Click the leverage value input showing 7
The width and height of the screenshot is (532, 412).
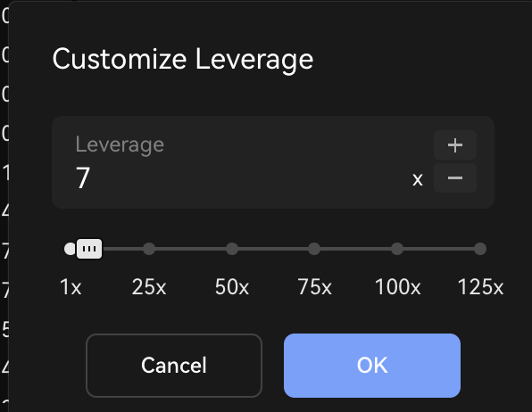click(x=237, y=177)
